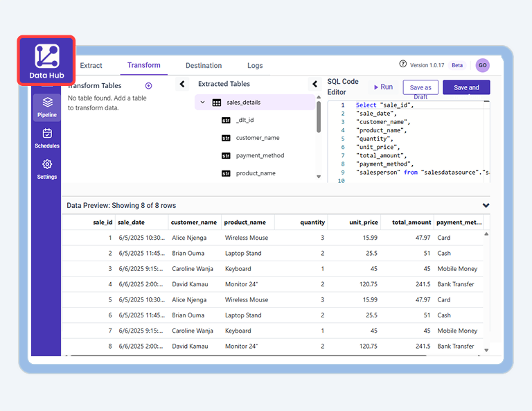Click Laptop Stand in row 2
The height and width of the screenshot is (411, 532).
point(243,253)
